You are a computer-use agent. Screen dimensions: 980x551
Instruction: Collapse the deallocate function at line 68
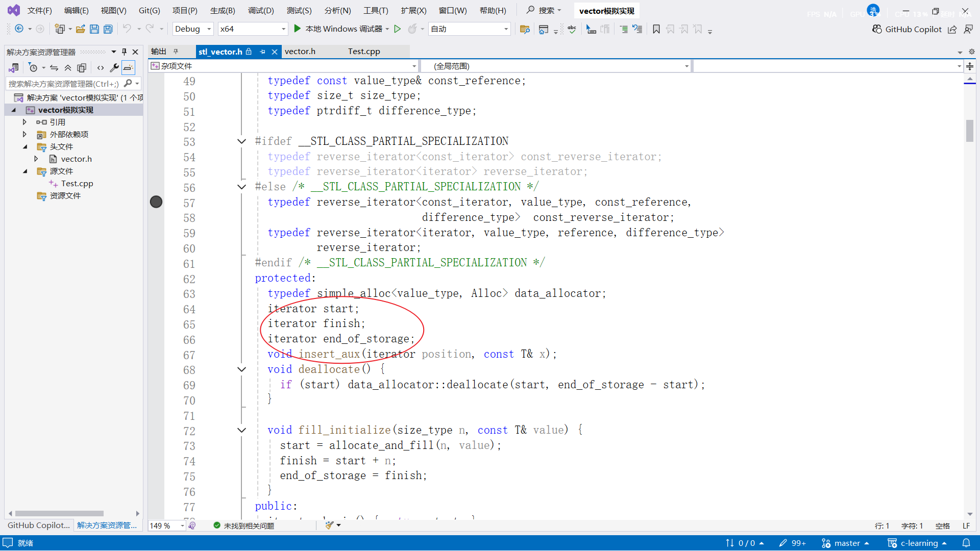pos(242,369)
